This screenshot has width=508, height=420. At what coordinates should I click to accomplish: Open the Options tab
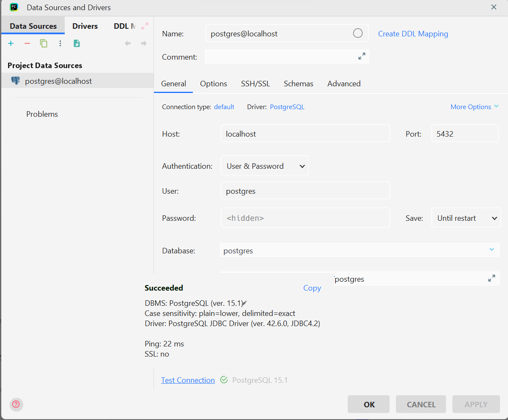click(214, 84)
